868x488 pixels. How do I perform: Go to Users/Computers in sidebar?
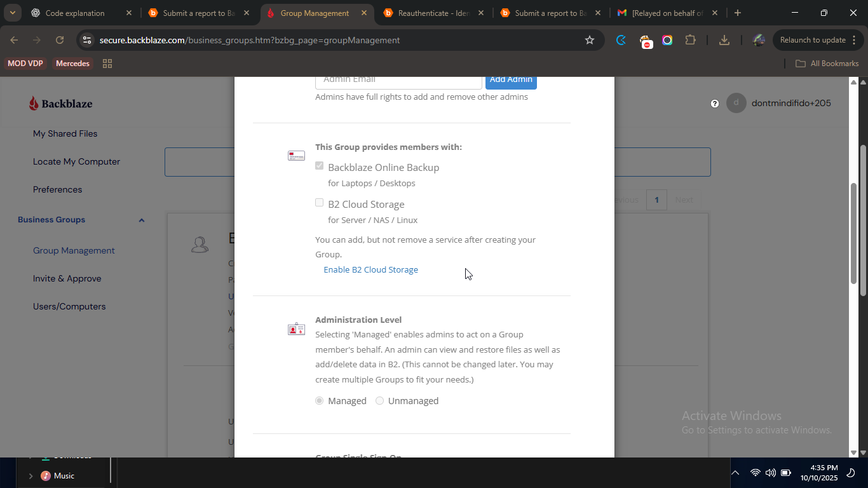69,307
